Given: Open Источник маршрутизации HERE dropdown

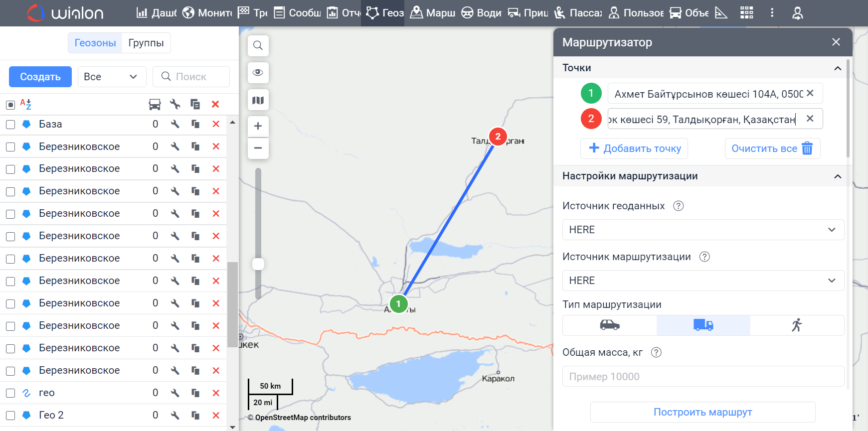Looking at the screenshot, I should point(703,281).
